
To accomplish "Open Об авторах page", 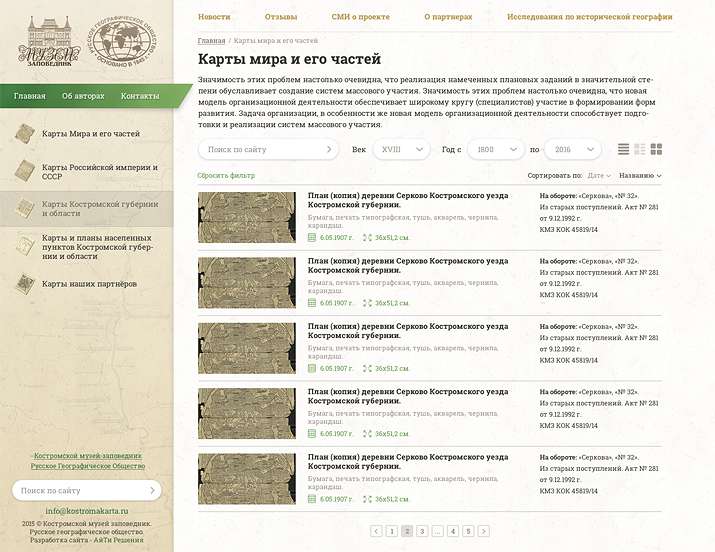I will 83,96.
